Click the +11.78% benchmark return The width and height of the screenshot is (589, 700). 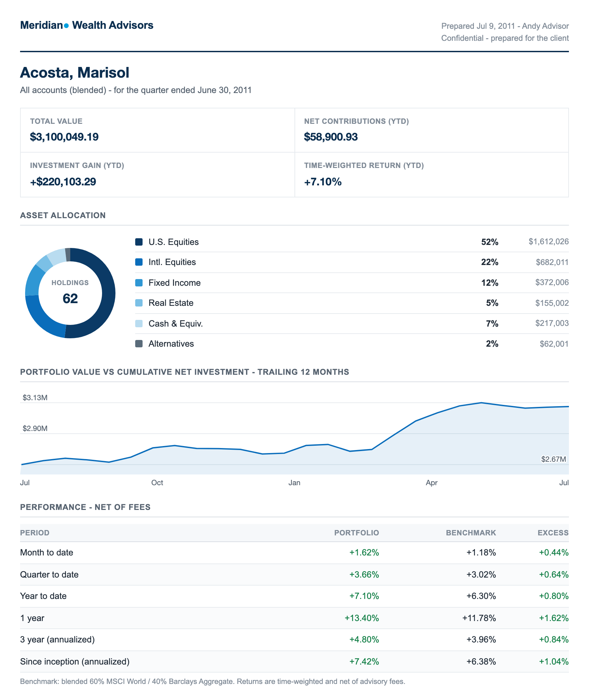tap(479, 618)
